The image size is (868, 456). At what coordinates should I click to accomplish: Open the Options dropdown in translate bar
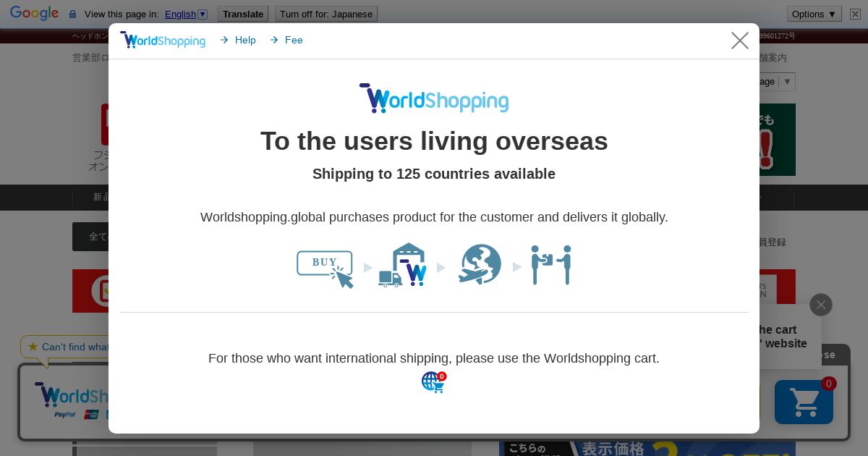814,14
